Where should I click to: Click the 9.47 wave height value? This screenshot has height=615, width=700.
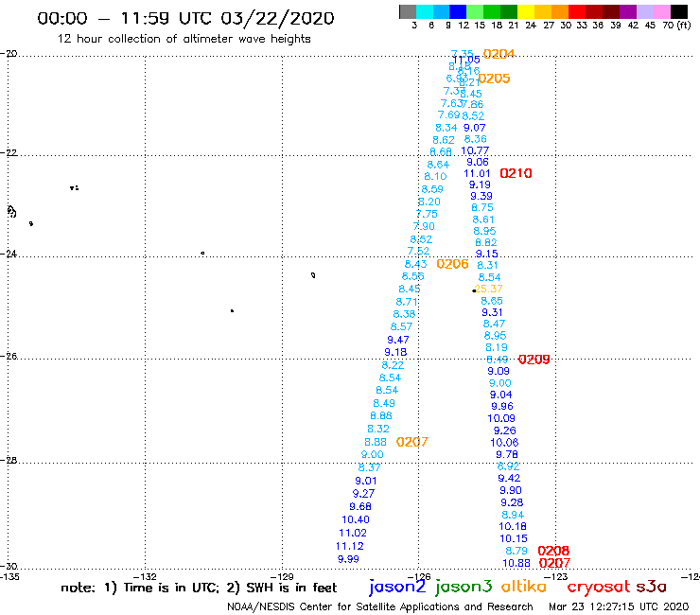[397, 340]
